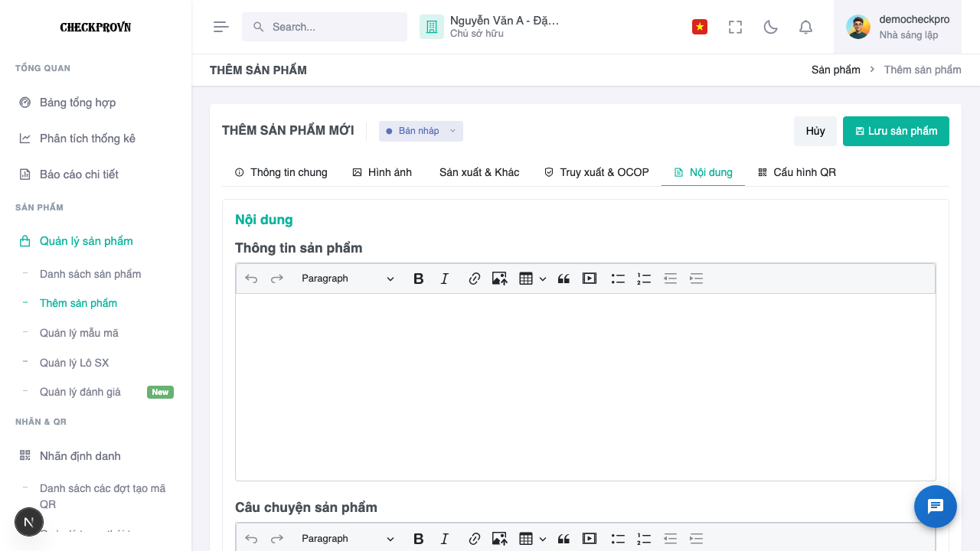Click Lưu sản phẩm button
This screenshot has width=980, height=551.
click(x=896, y=131)
